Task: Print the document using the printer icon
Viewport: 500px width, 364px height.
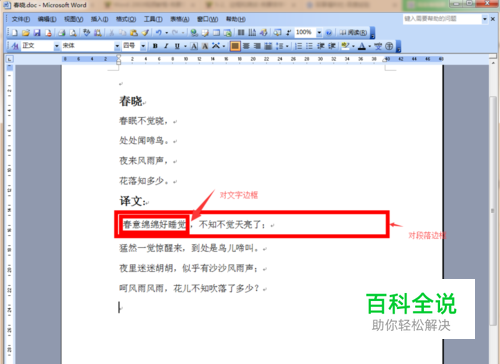Action: pyautogui.click(x=62, y=33)
